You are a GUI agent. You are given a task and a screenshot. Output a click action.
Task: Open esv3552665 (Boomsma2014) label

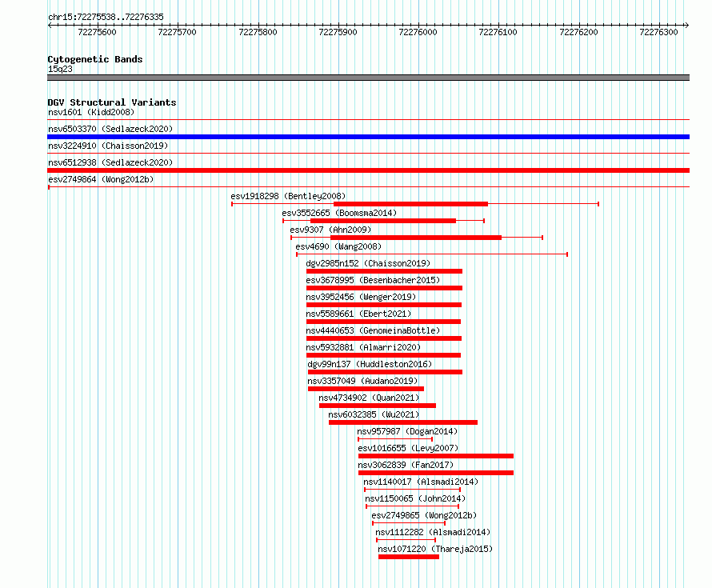(339, 213)
